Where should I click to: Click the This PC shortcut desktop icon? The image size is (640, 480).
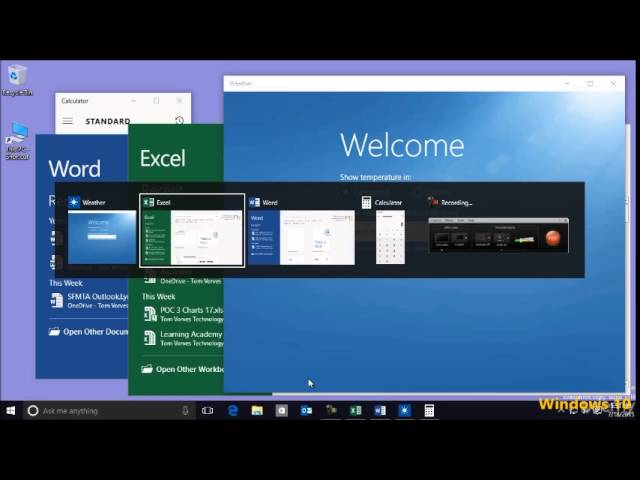17,140
